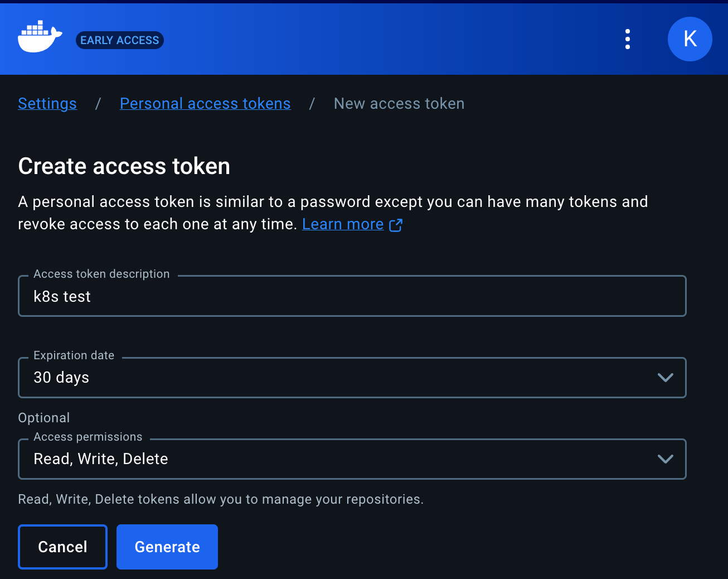Select the New access token breadcrumb item
Viewport: 728px width, 579px height.
pyautogui.click(x=399, y=104)
